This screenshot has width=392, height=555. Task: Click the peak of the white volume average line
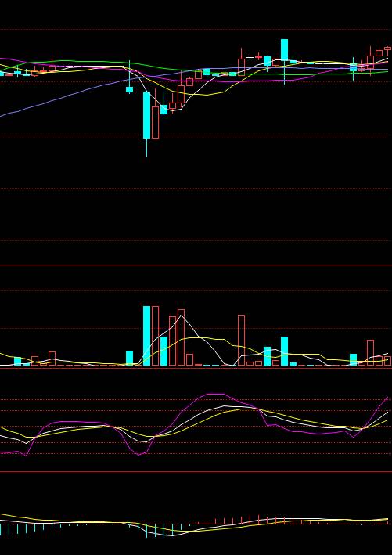click(x=182, y=315)
